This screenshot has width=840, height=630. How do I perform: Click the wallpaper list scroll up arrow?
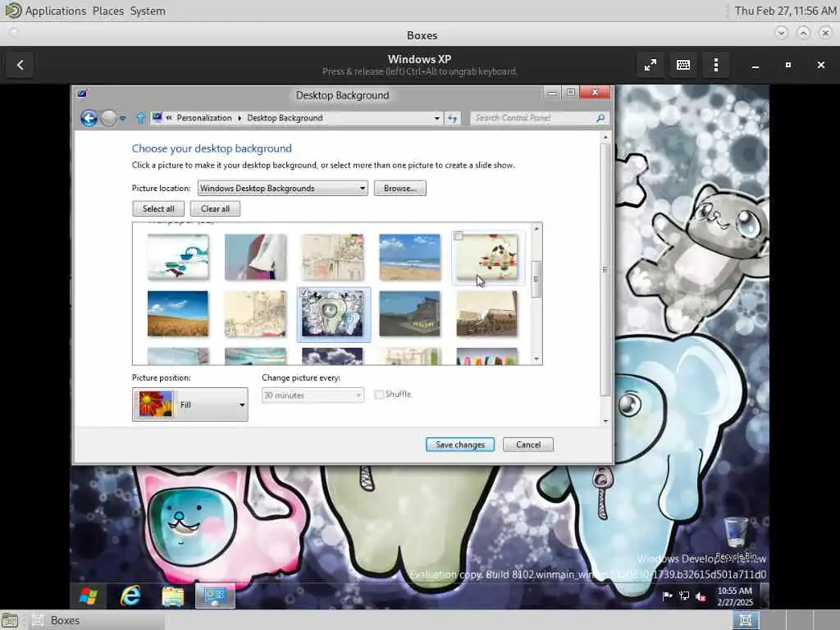[536, 229]
